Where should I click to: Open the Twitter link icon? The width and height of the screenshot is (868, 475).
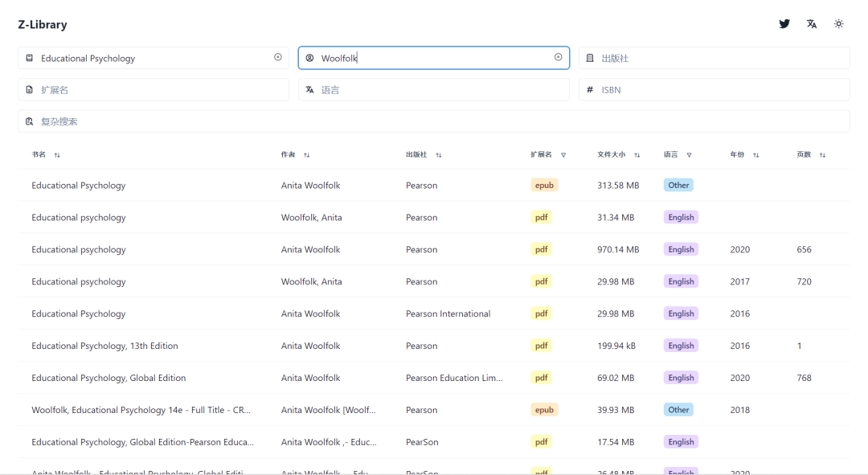point(784,24)
